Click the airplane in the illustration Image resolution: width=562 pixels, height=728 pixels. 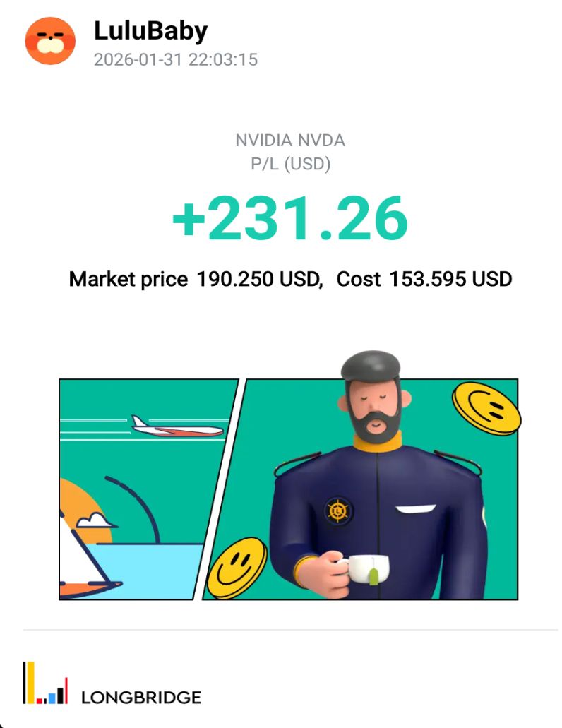coord(177,426)
